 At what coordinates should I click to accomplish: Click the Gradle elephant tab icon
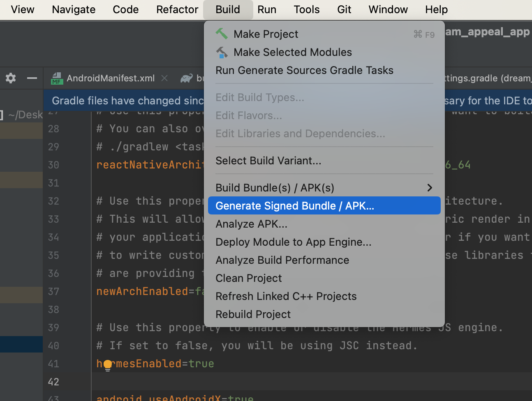[x=187, y=78]
